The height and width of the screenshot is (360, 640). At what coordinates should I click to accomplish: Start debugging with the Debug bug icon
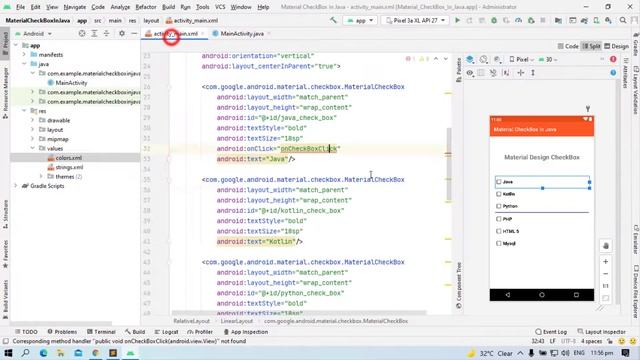(x=494, y=20)
